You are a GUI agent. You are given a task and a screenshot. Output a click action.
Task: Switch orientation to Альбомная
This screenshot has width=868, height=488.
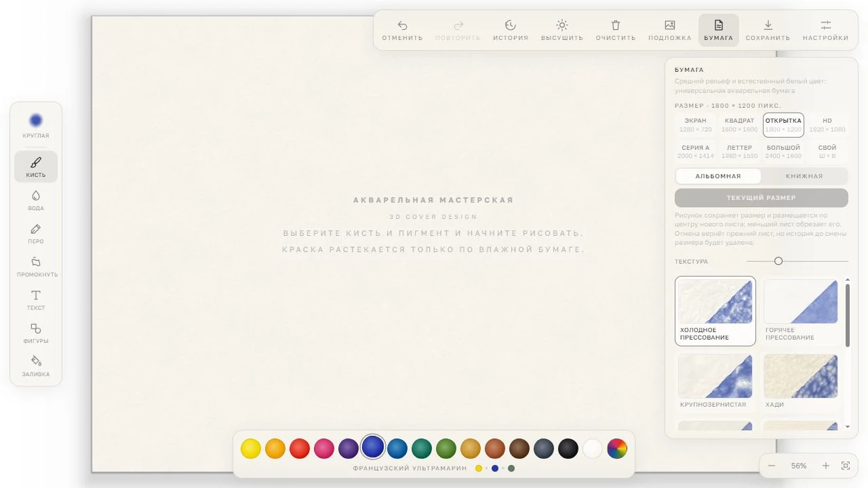tap(718, 176)
